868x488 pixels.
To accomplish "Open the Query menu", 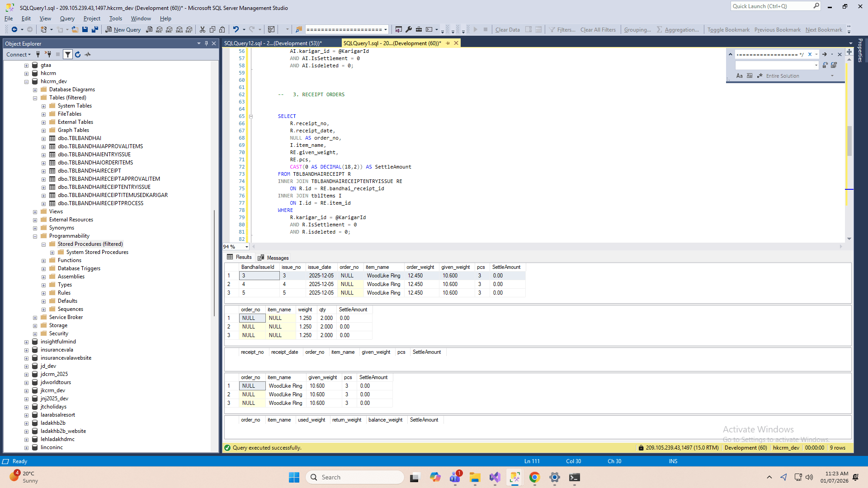I will point(67,19).
